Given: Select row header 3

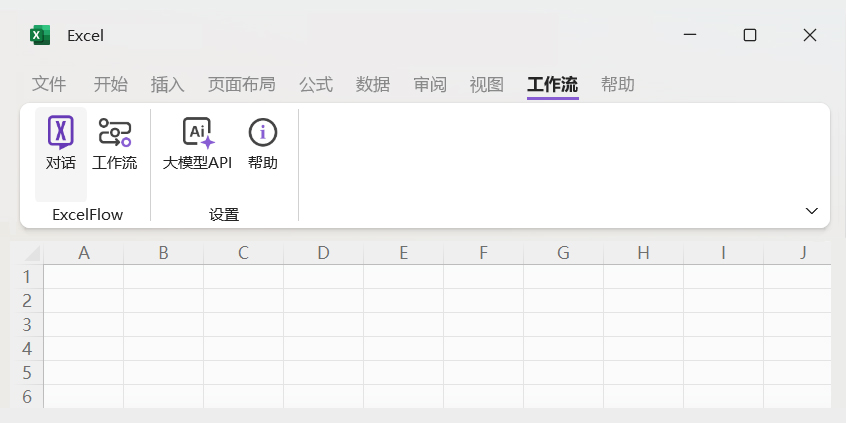Looking at the screenshot, I should [x=27, y=325].
